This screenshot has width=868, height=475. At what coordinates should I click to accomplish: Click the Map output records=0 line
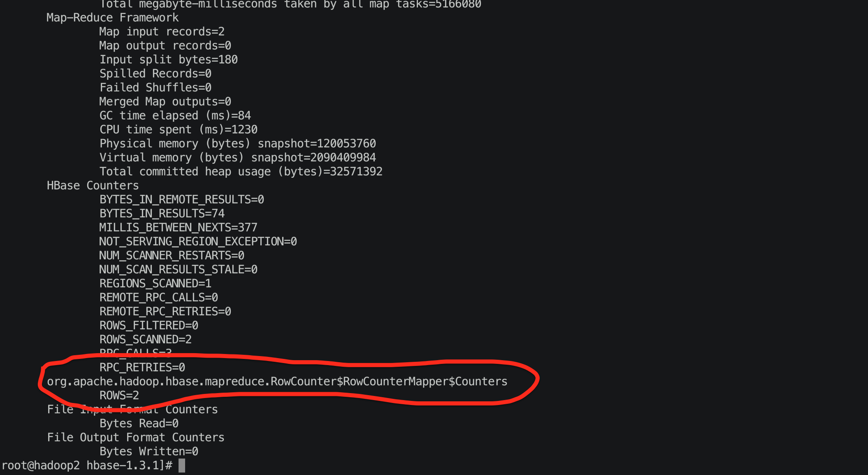[x=165, y=46]
